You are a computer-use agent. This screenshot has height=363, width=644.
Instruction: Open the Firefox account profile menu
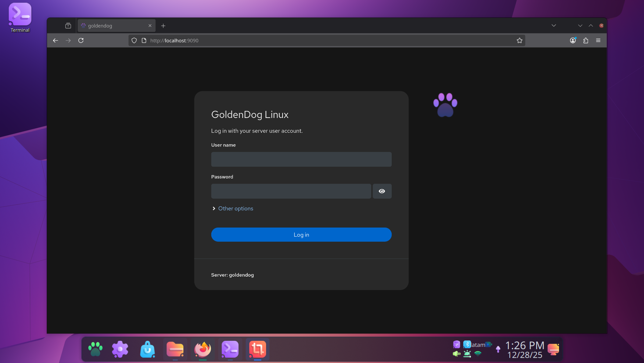573,40
